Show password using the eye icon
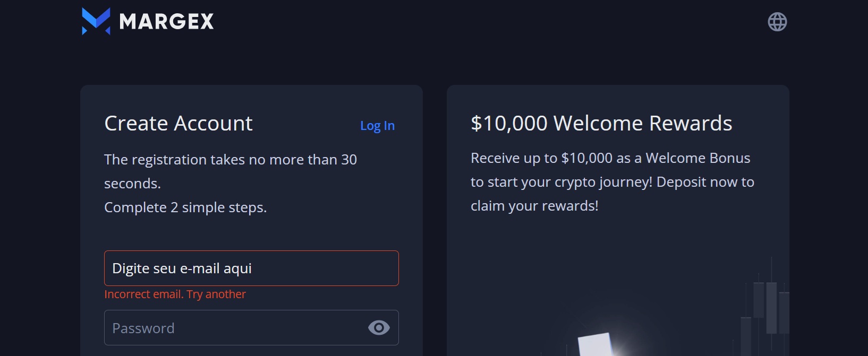The height and width of the screenshot is (356, 868). coord(379,328)
